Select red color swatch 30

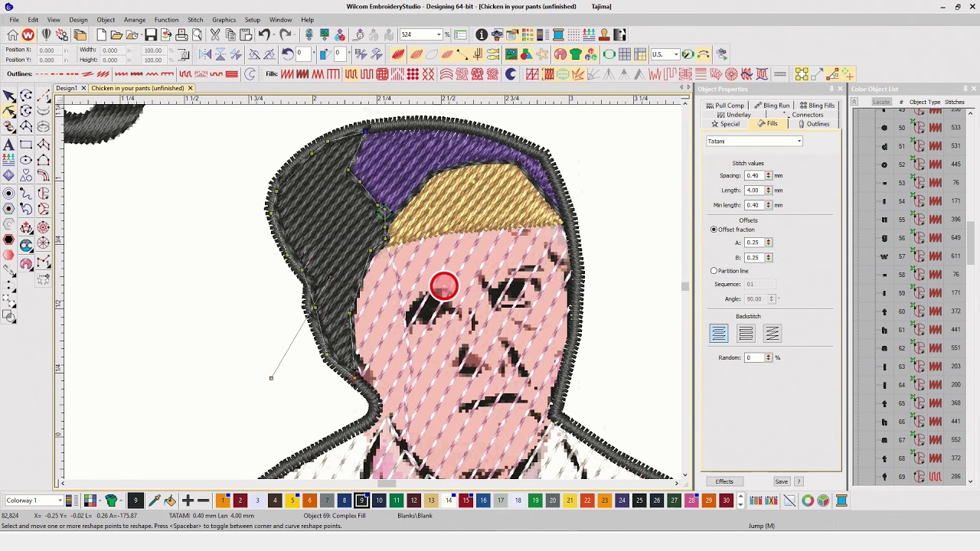(x=726, y=500)
